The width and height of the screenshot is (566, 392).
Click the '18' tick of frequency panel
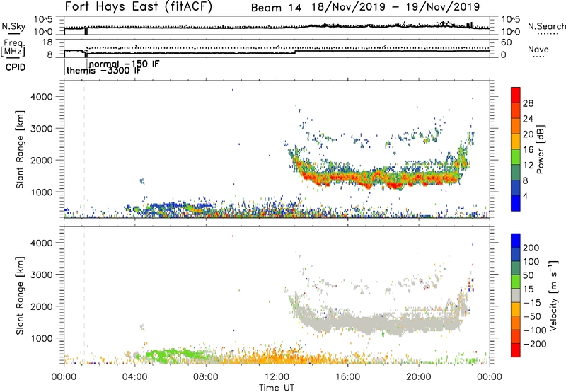click(47, 42)
